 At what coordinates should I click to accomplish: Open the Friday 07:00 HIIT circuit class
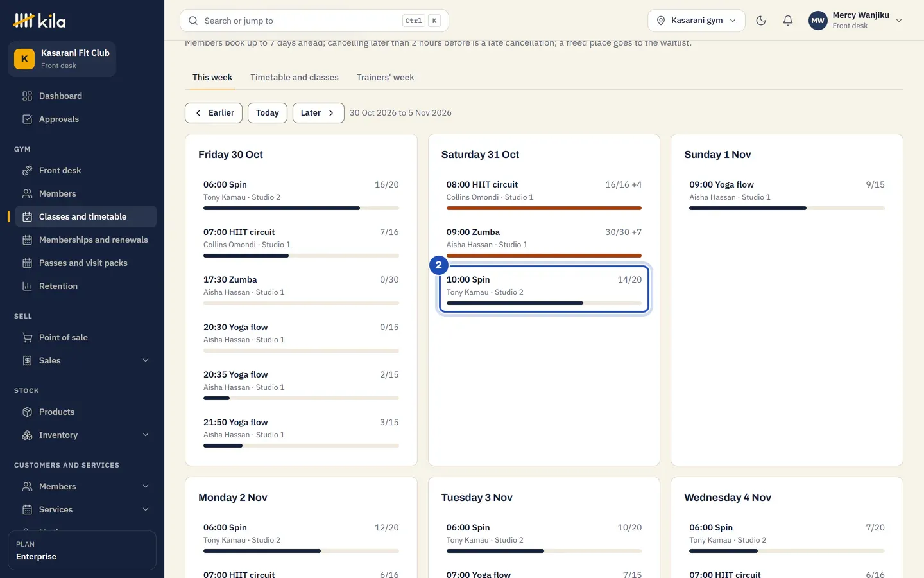(x=301, y=241)
